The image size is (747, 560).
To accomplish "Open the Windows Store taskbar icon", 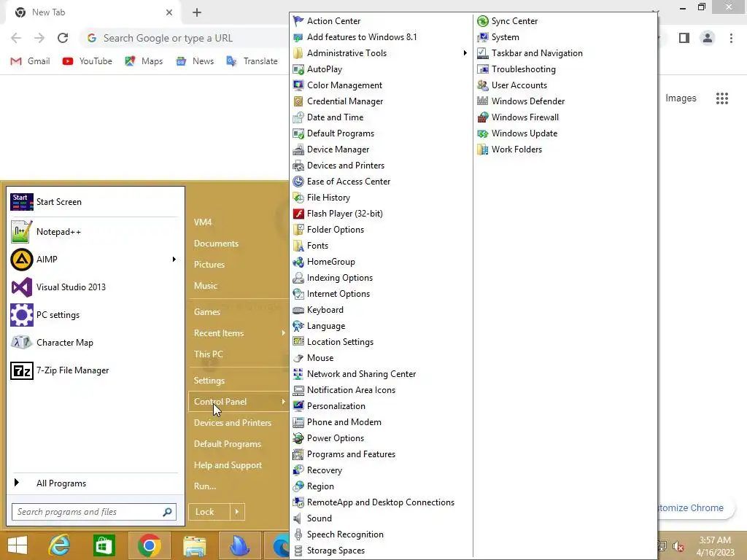I will 104,545.
